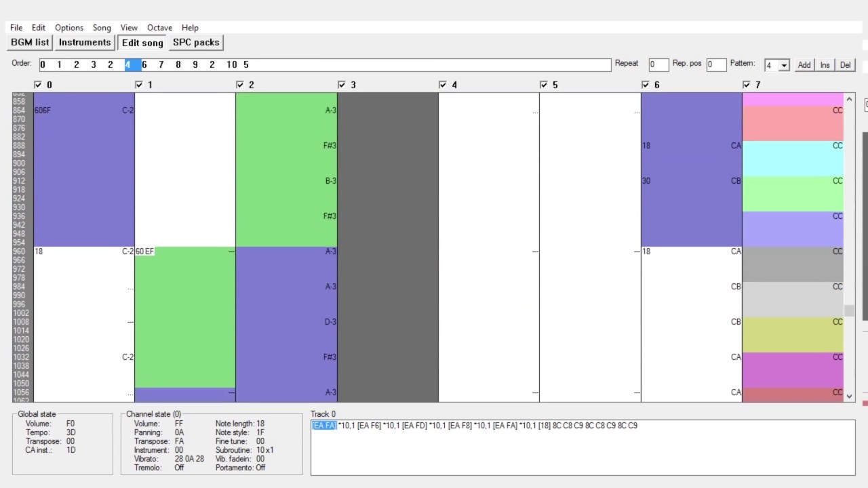Select the CB note at row 912
Screen dimensions: 868x488
click(736, 181)
